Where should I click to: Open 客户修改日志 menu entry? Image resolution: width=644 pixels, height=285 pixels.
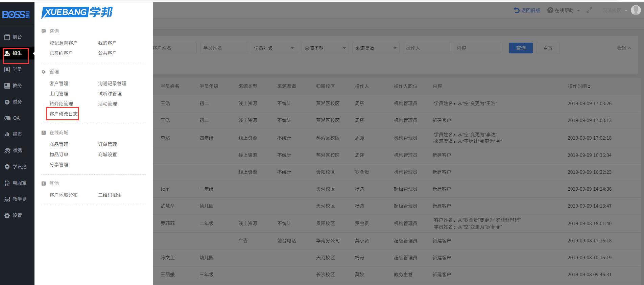tap(63, 114)
